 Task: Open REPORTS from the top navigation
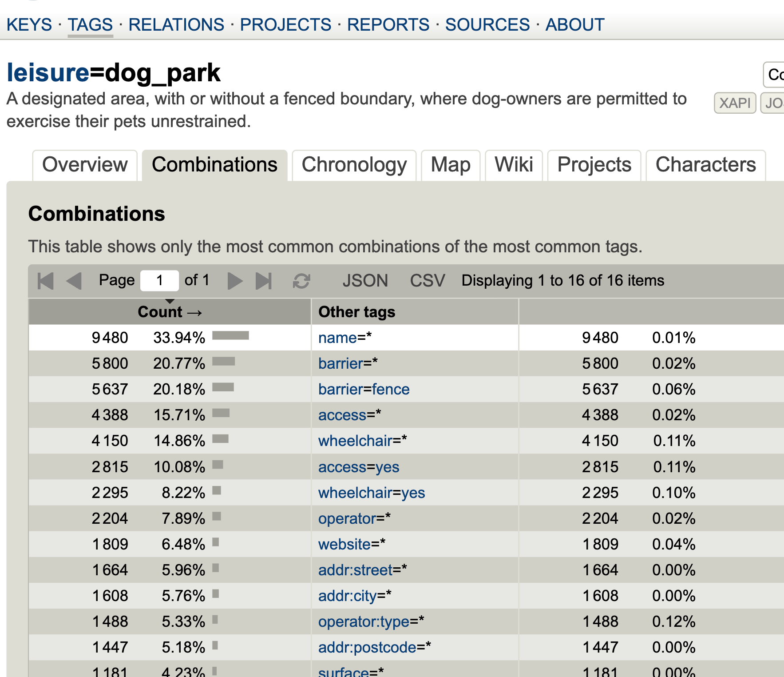388,25
